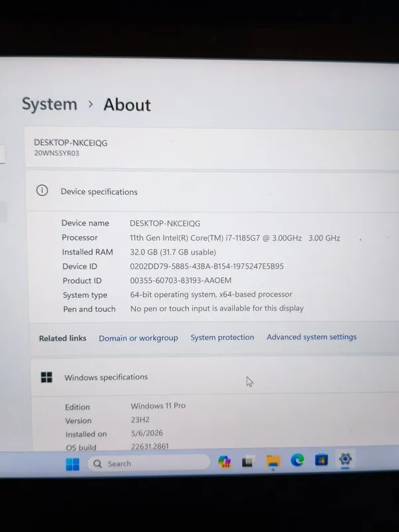Click the Related links label
This screenshot has height=532, width=399.
[63, 338]
